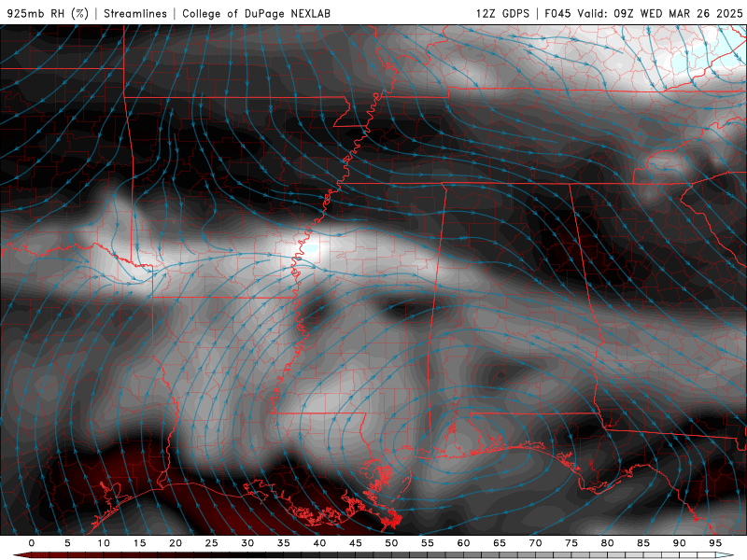Click the "Streamlines" header label

(135, 13)
